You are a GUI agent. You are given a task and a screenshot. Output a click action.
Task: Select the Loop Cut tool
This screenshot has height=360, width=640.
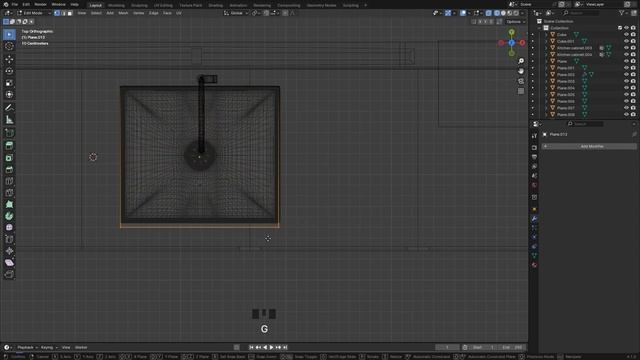click(9, 181)
